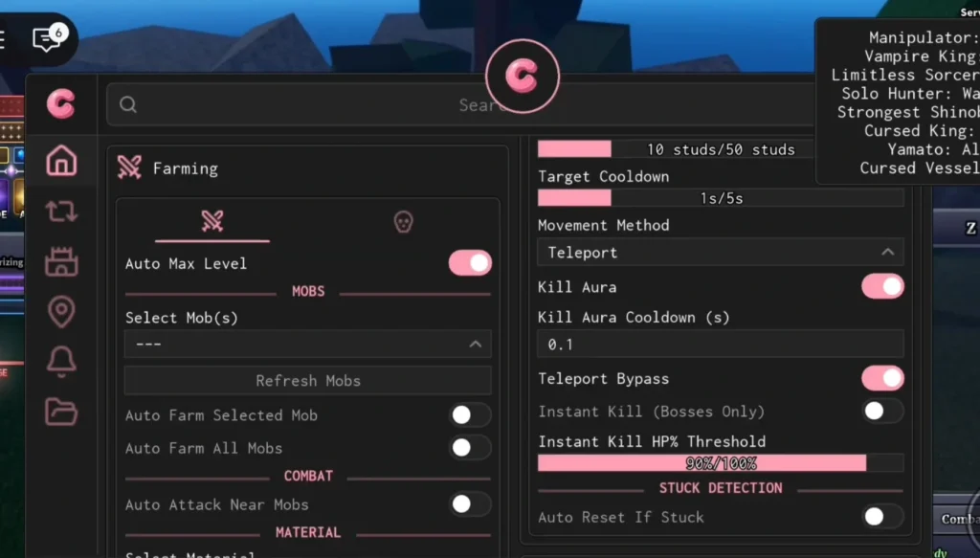Click the Refresh Mobs button
This screenshot has width=980, height=558.
307,381
